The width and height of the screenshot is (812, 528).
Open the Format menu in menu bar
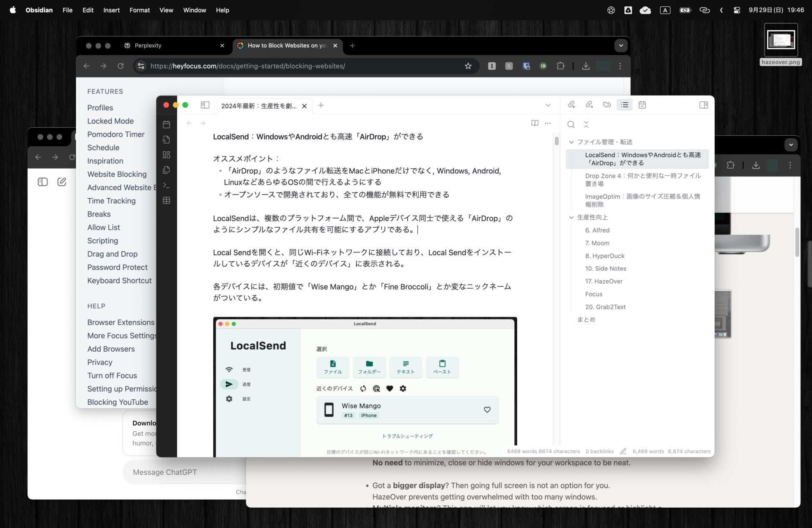click(x=140, y=10)
